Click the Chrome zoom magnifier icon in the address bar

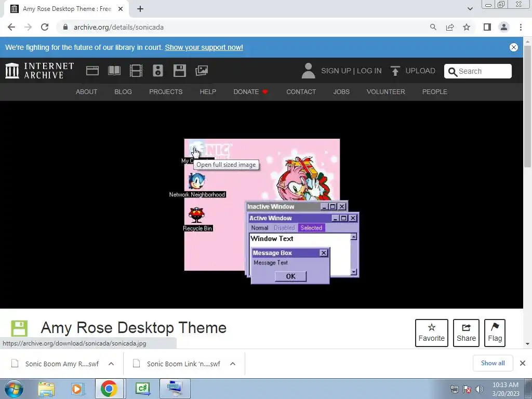(x=433, y=27)
